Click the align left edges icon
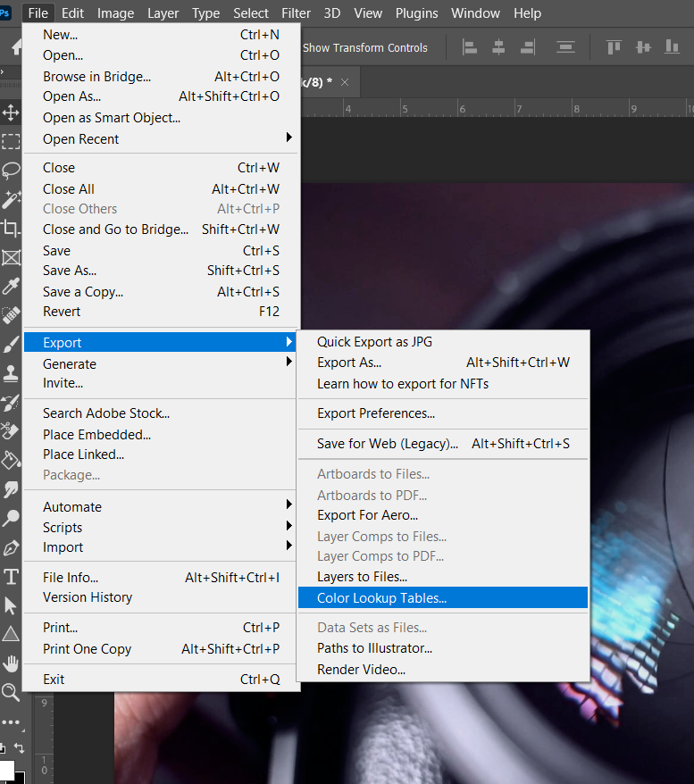This screenshot has width=694, height=784. click(x=470, y=47)
